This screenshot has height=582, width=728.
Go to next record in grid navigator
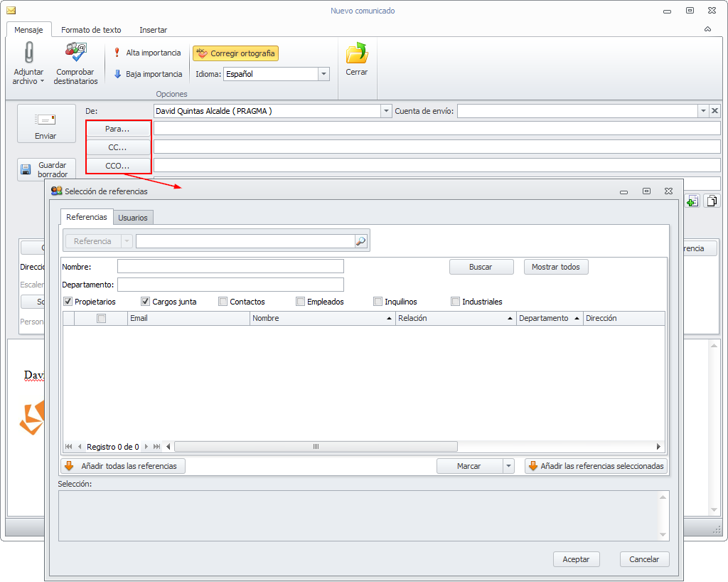[x=146, y=446]
